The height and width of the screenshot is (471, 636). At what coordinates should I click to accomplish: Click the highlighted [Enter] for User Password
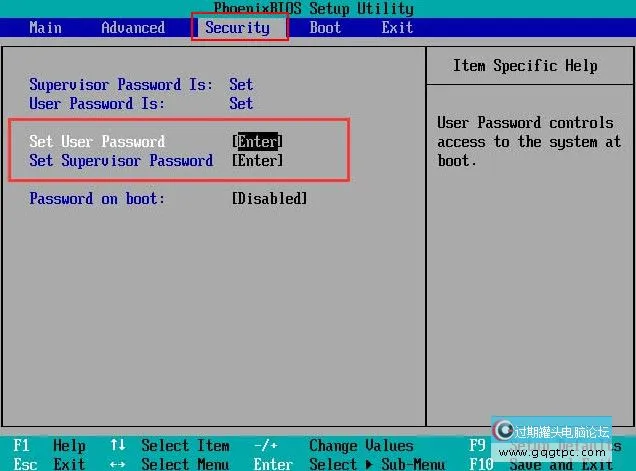pyautogui.click(x=257, y=141)
